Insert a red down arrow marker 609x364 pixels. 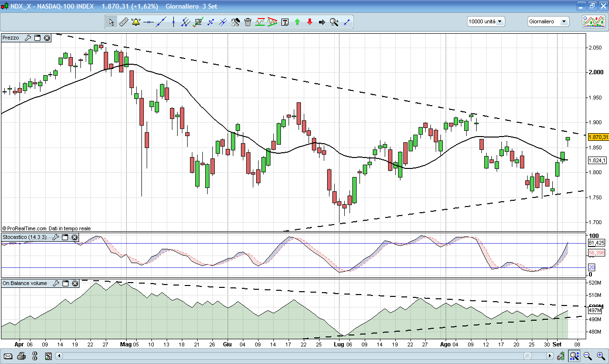coord(309,22)
